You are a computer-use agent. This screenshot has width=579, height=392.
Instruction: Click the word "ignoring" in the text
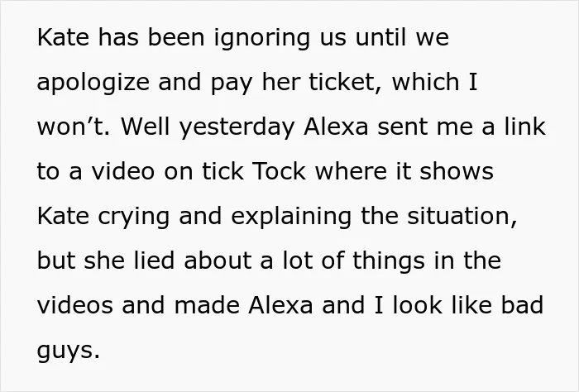[262, 40]
